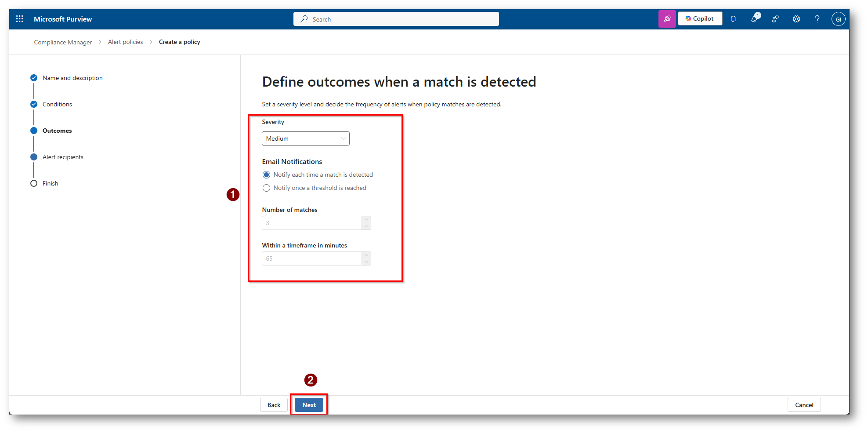Select Notify each time a match is detected

(x=266, y=175)
